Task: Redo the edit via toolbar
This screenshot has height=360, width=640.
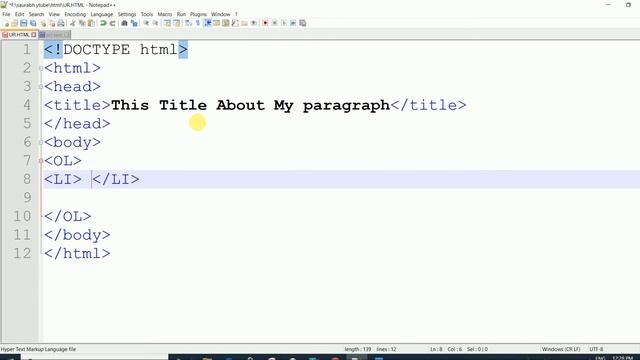Action: point(112,23)
